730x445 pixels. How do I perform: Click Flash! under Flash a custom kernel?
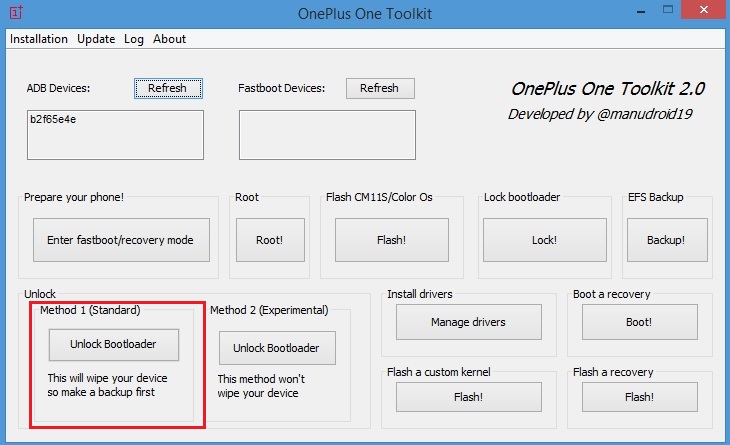[469, 397]
